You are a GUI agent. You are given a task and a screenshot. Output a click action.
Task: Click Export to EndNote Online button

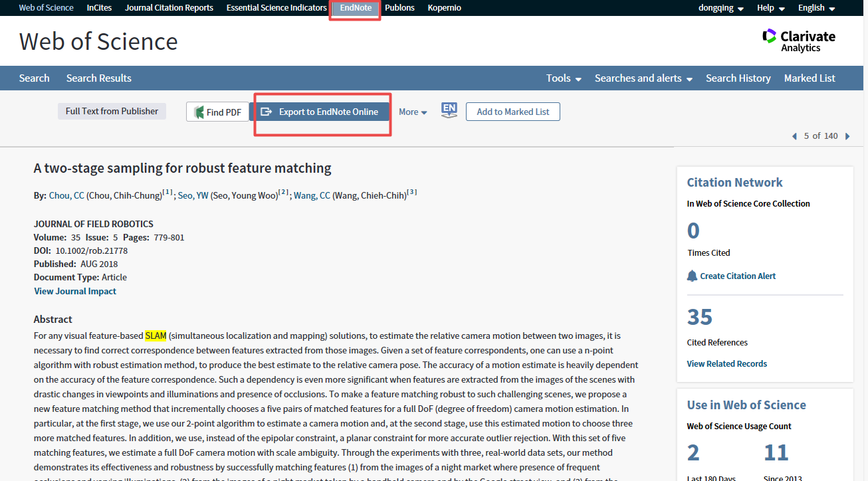[320, 112]
